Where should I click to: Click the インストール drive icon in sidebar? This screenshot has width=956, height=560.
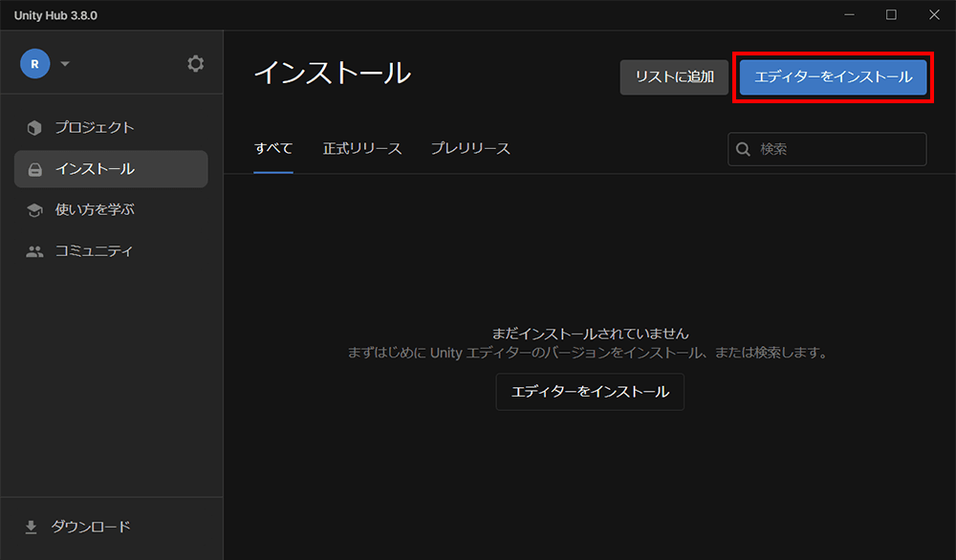click(x=34, y=169)
